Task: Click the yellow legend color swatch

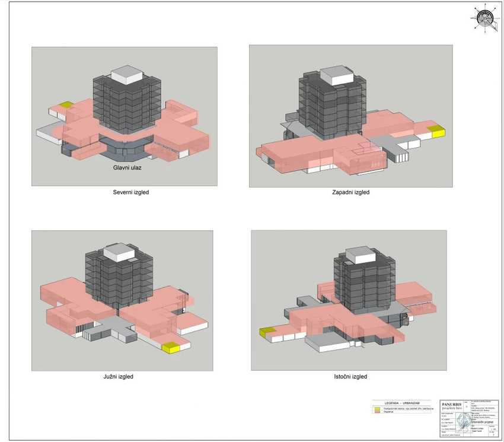Action: (377, 409)
